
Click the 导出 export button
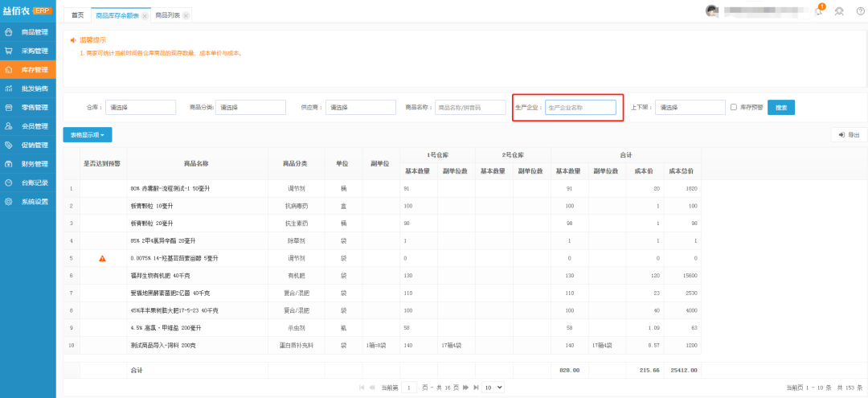click(x=849, y=135)
